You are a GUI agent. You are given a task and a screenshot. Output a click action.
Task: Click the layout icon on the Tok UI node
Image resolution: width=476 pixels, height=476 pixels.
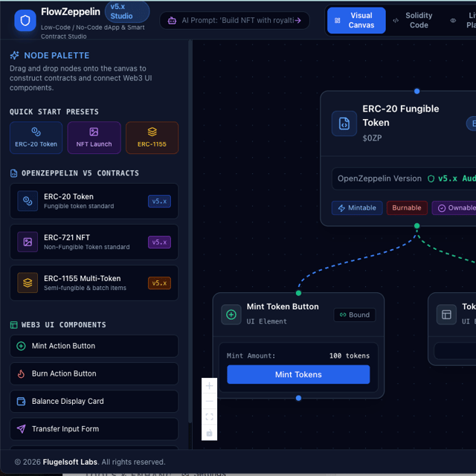446,315
